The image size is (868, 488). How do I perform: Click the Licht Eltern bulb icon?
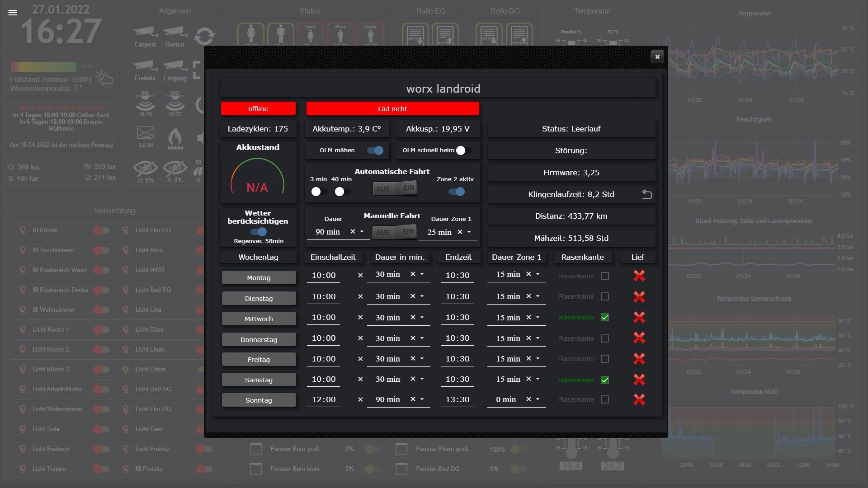tap(126, 369)
